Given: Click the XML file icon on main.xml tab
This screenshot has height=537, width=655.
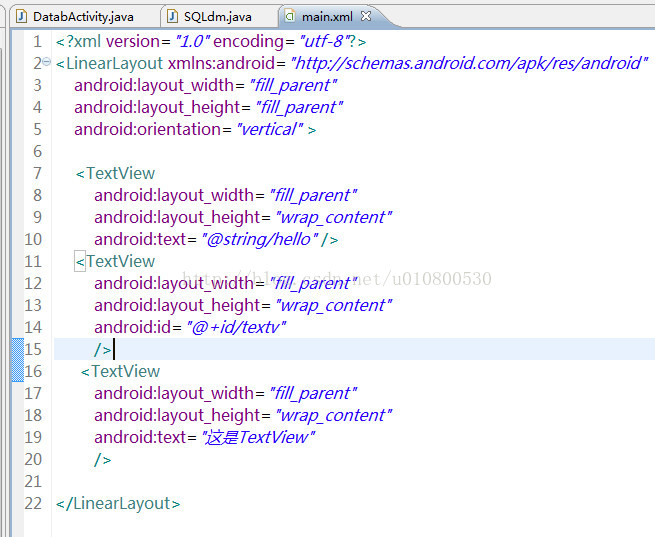Looking at the screenshot, I should 289,16.
